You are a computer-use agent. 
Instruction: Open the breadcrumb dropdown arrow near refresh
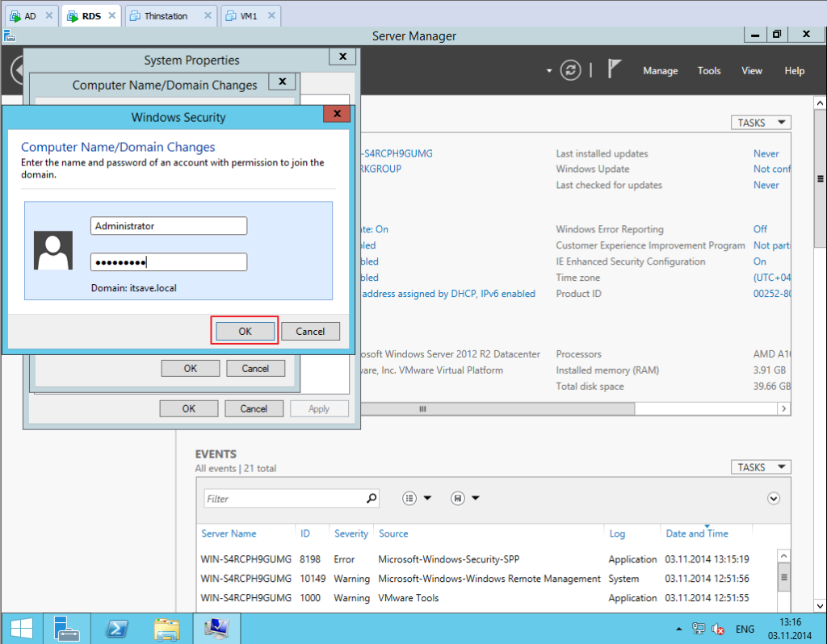549,70
